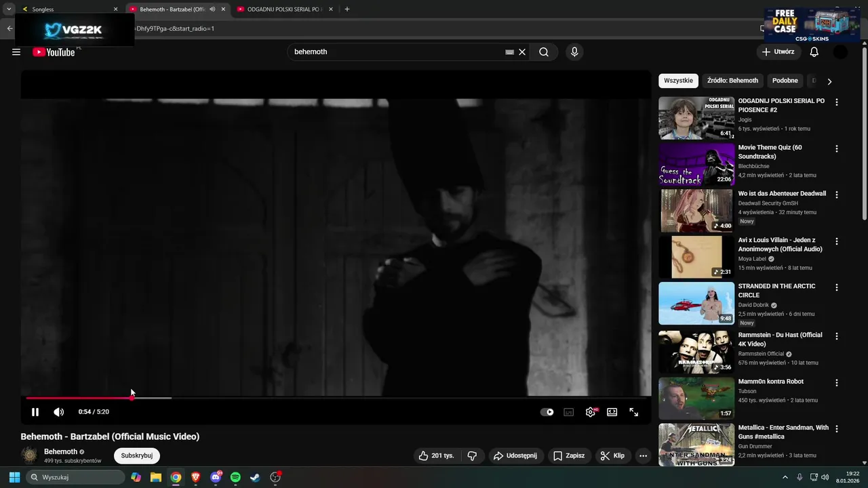Open more actions below the video
The image size is (868, 488).
pos(644,455)
